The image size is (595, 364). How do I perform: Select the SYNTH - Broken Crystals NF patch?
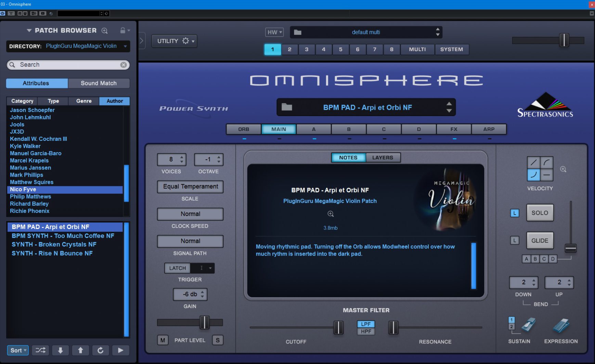[x=54, y=244]
